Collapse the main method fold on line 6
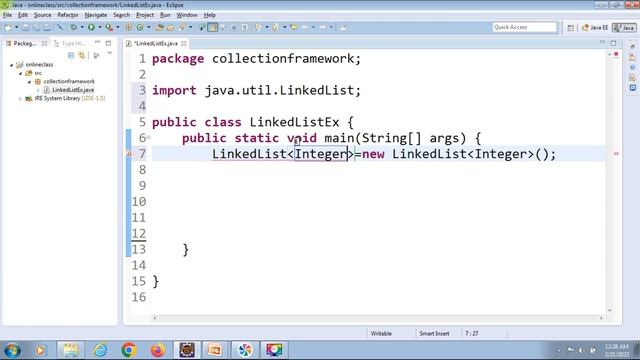 tap(149, 138)
